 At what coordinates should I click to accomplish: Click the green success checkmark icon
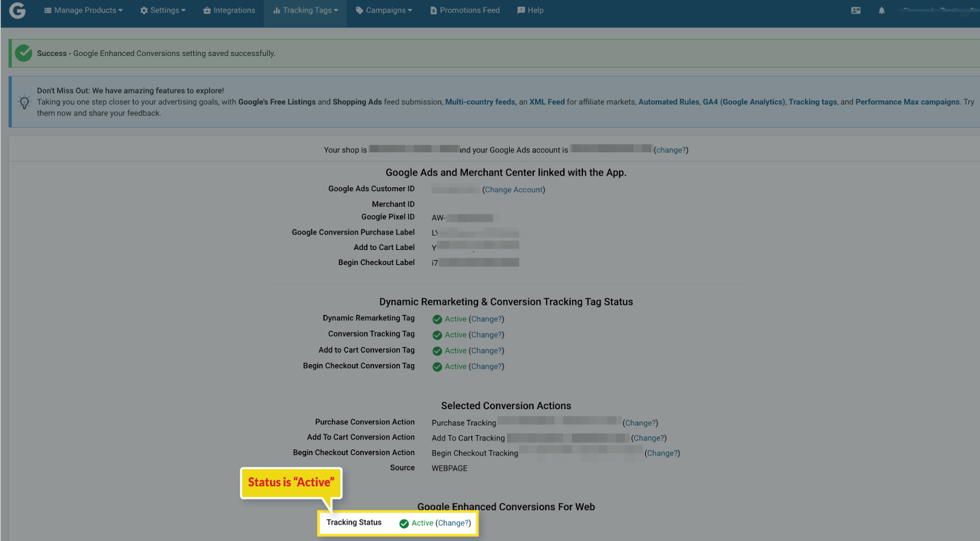tap(23, 53)
